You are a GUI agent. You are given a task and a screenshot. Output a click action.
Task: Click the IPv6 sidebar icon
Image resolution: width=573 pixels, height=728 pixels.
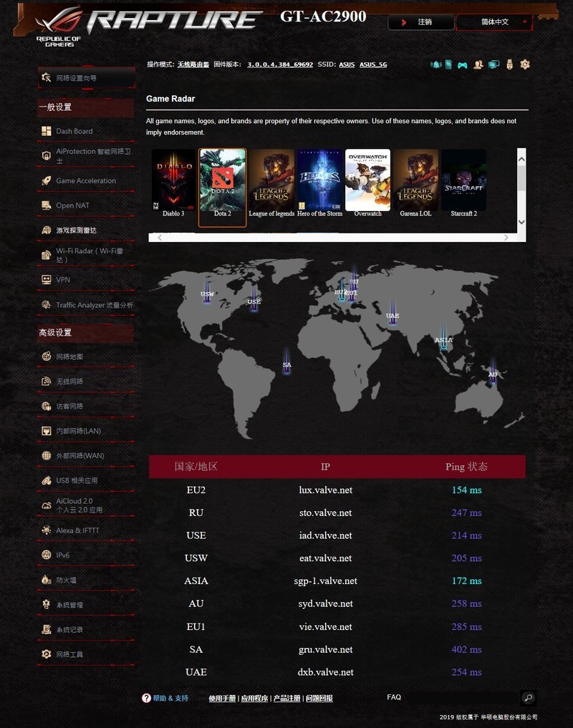(47, 555)
